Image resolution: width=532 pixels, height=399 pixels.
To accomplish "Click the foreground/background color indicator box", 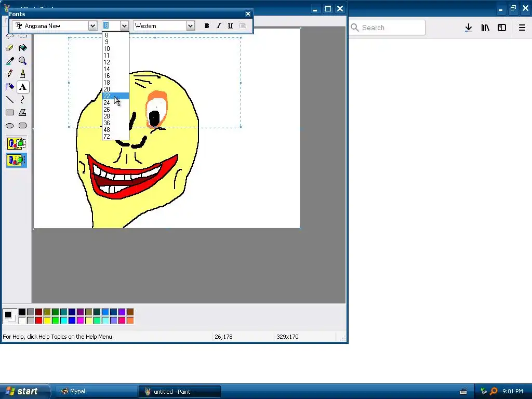I will pos(10,316).
